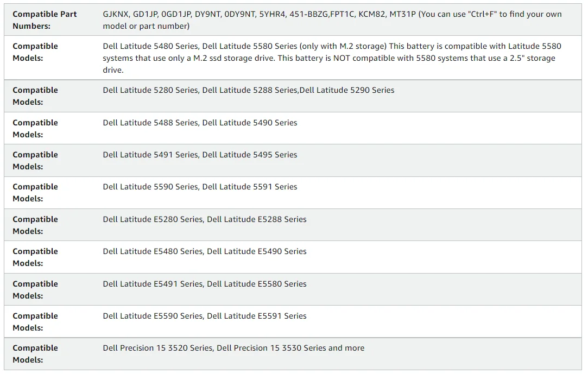This screenshot has height=374, width=588.
Task: Select the Latitude E5590 and E5591 Series text
Action: pos(205,316)
